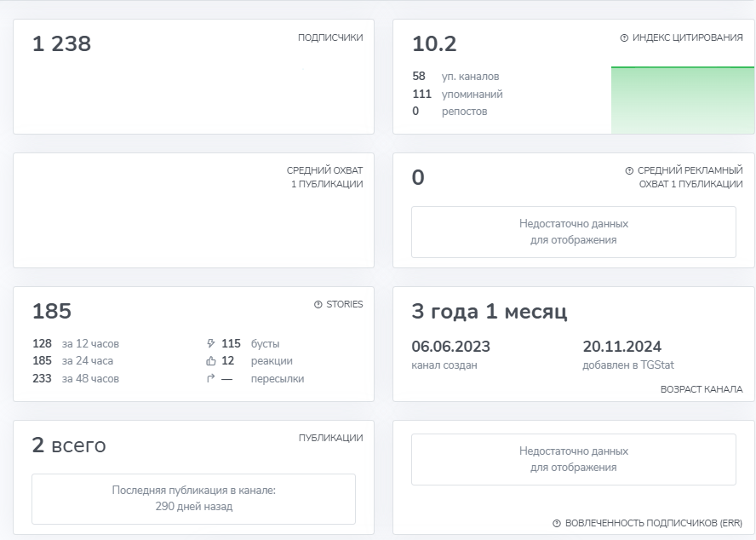The width and height of the screenshot is (756, 540).
Task: Click the ПУБЛИКАЦИИ card label
Action: (x=330, y=438)
